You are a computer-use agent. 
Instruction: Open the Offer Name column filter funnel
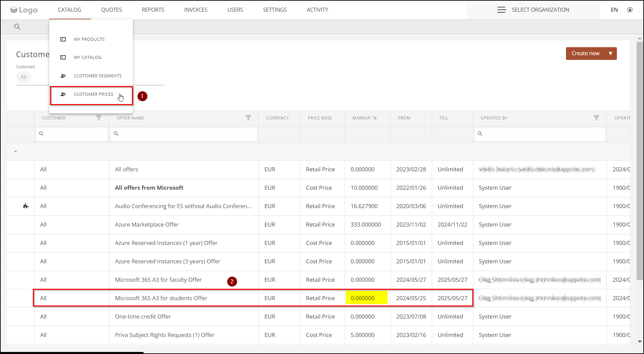[x=248, y=118]
